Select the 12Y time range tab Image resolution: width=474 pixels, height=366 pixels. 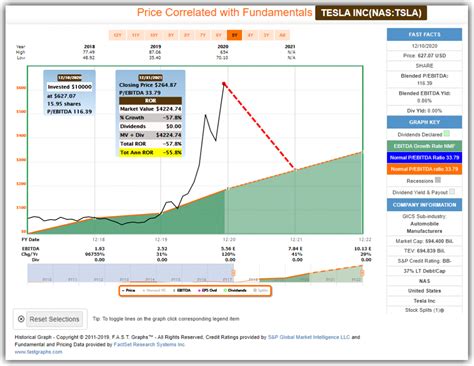coord(117,35)
